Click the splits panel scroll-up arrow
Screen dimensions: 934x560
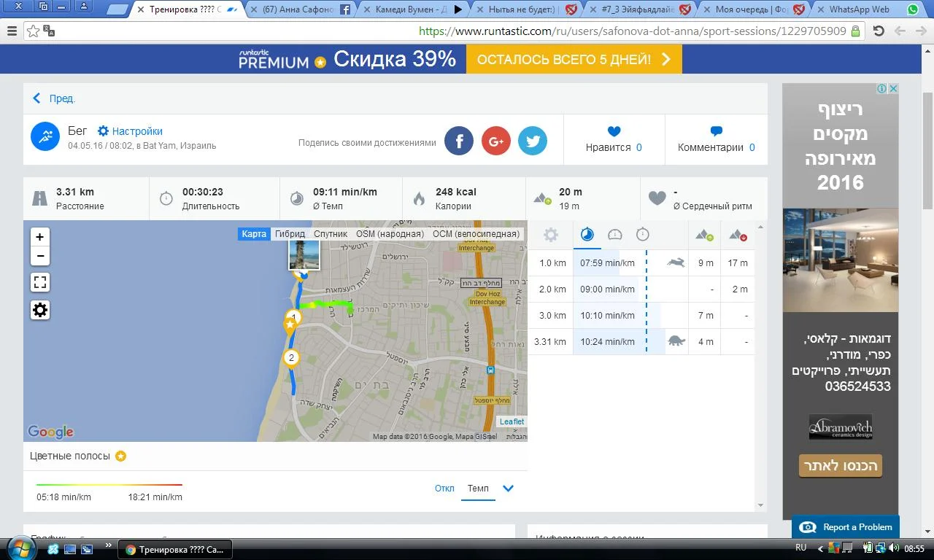[761, 227]
